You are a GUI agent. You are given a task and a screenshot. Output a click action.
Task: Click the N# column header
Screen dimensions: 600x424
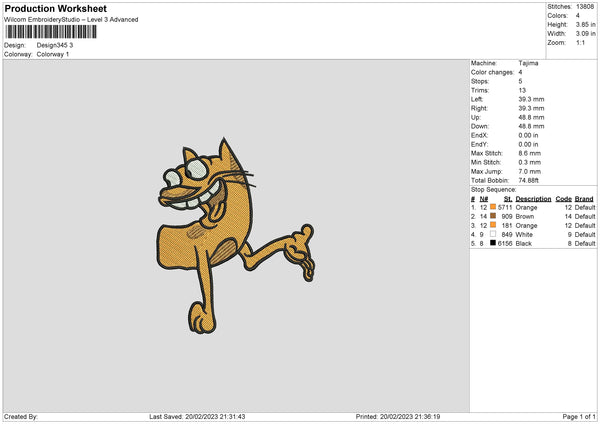pyautogui.click(x=484, y=199)
